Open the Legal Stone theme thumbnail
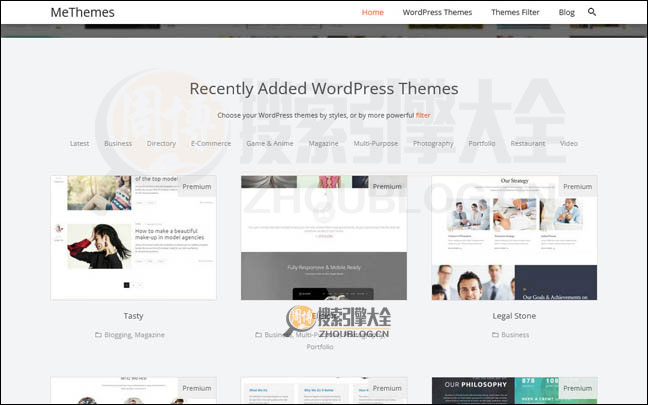 click(x=514, y=238)
